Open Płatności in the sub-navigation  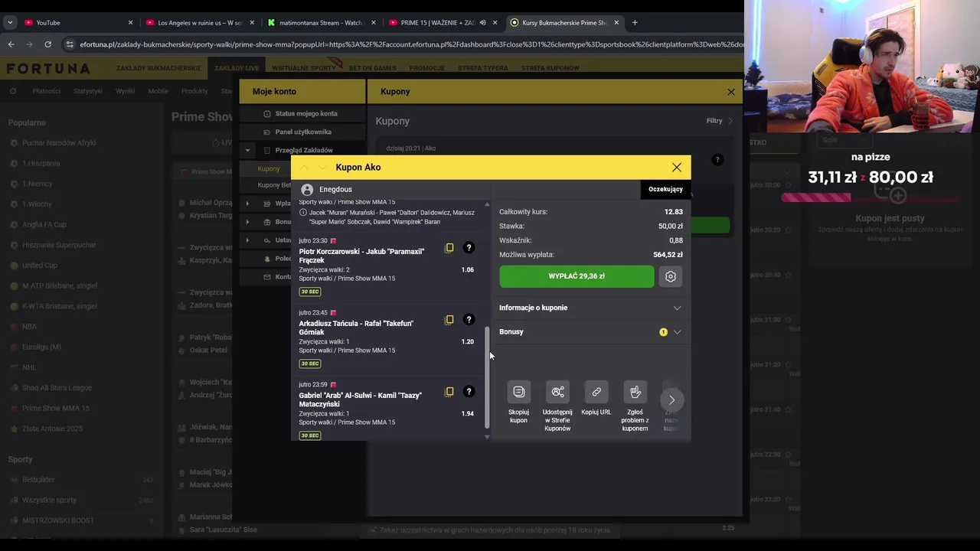[x=47, y=91]
